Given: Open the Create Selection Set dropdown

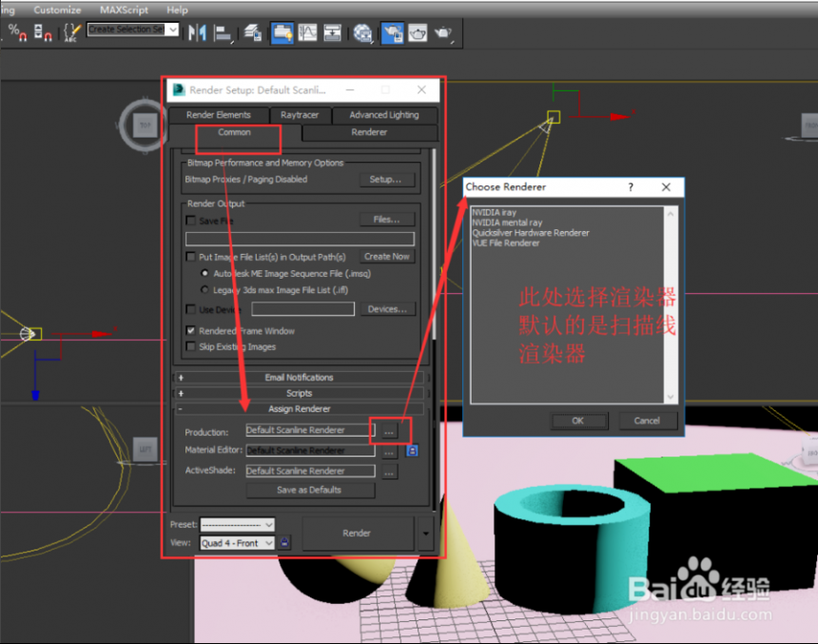Looking at the screenshot, I should (173, 29).
